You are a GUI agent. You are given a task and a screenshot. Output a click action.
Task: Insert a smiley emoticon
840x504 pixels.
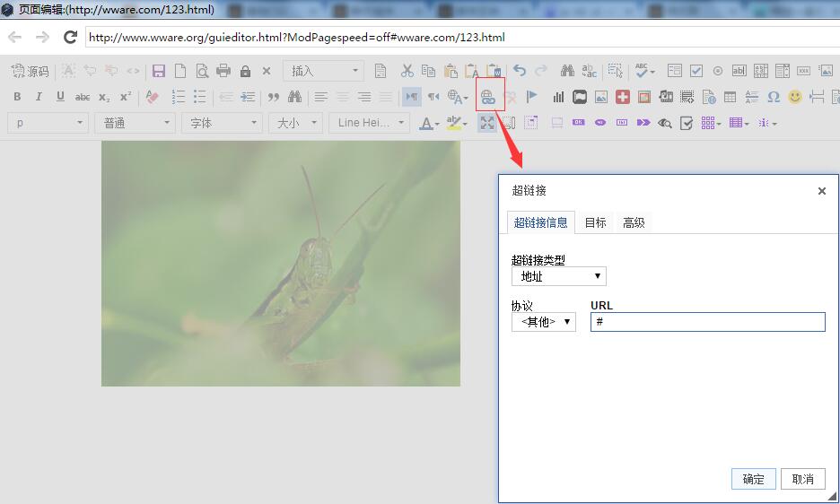(795, 97)
